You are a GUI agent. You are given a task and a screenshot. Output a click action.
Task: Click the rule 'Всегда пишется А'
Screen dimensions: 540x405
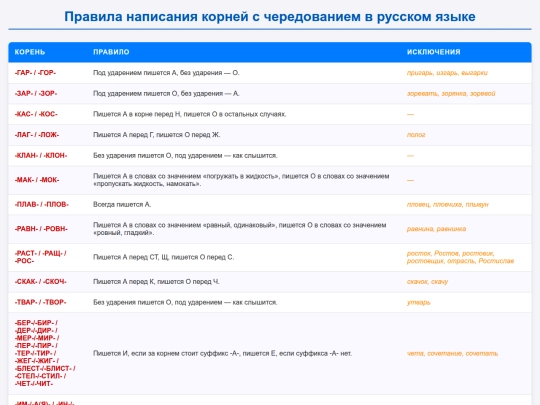(122, 204)
